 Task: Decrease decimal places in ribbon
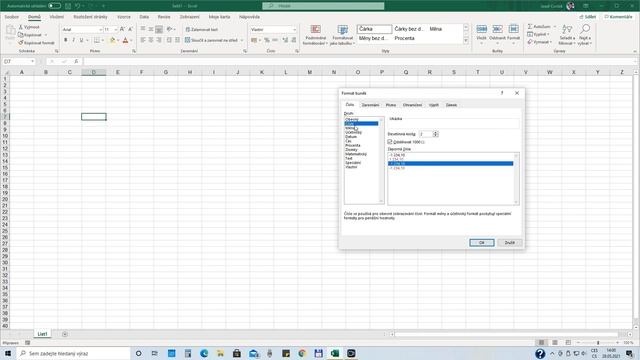[x=293, y=40]
